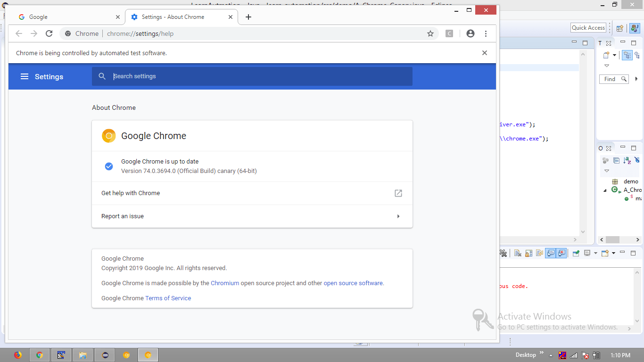Click Open Console icon in Eclipse
Viewport: 644px width, 362px height.
(605, 253)
